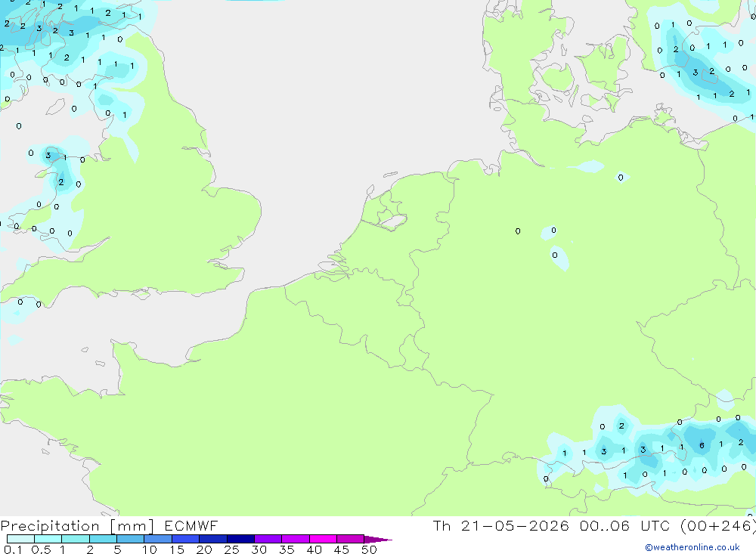
Task: Select the 35–40 mm magenta legend swatch
Action: [296, 539]
